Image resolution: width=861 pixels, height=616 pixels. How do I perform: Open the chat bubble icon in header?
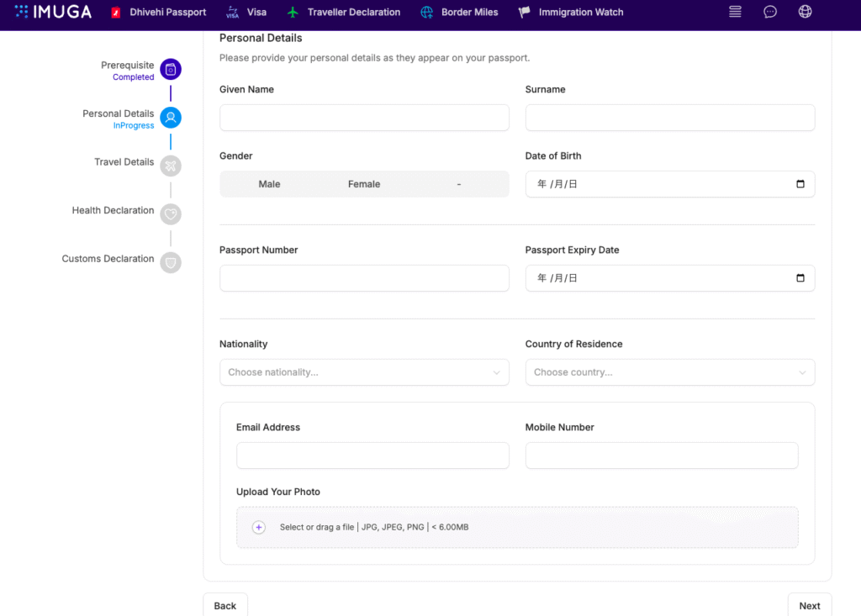pyautogui.click(x=770, y=12)
